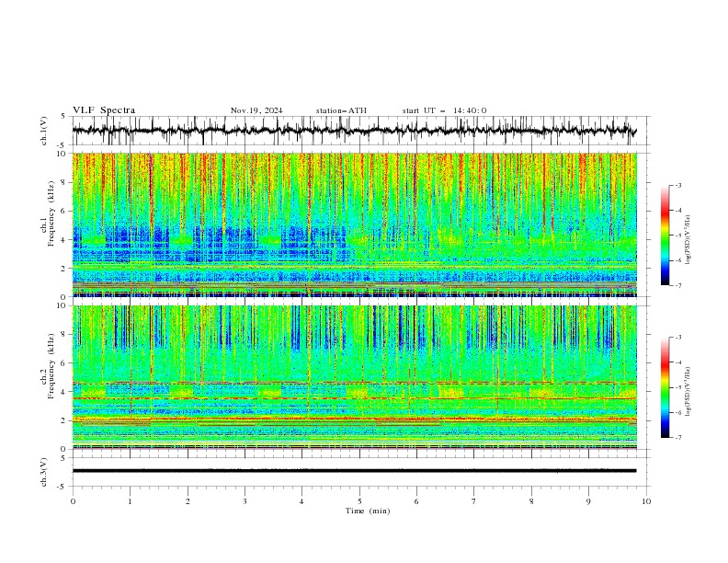This screenshot has height=563, width=728.
Task: Click the "7" tick on the Time axis
Action: coord(474,501)
